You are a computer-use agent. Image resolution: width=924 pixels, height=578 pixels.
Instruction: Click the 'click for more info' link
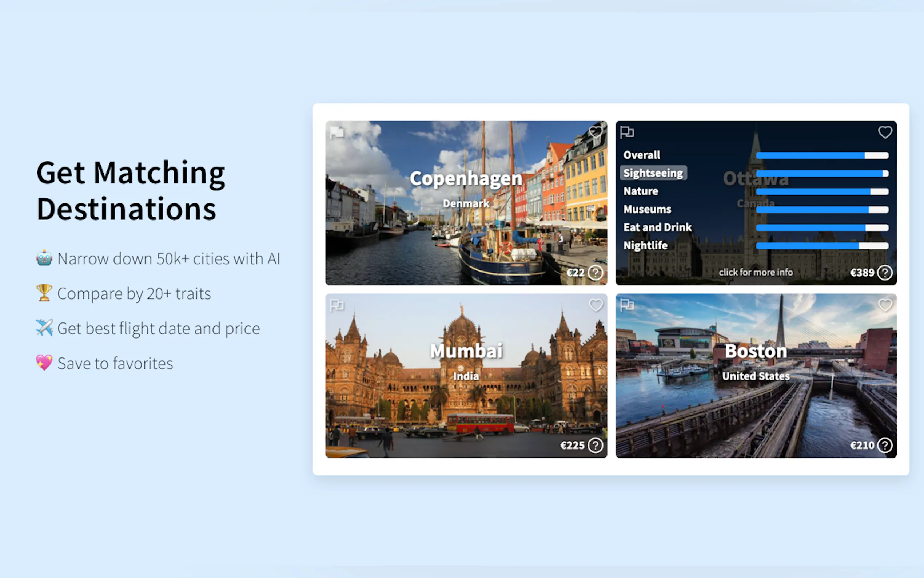[x=756, y=272]
